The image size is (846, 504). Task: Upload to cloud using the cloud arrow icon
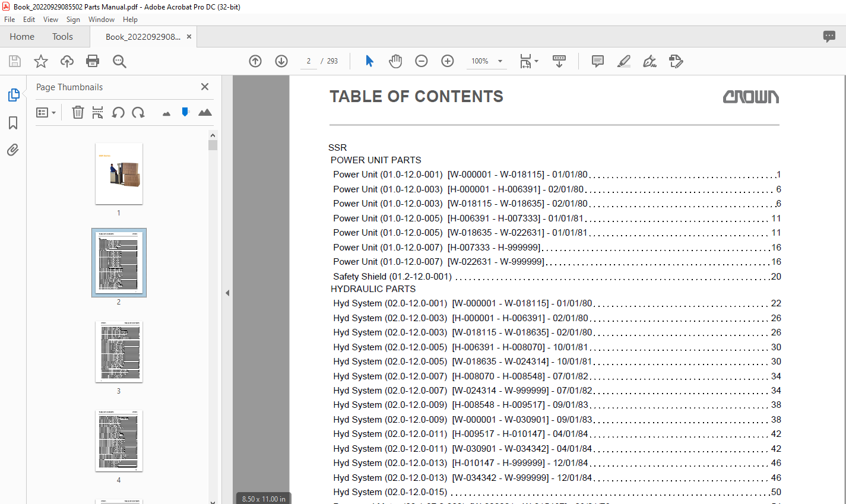[67, 61]
